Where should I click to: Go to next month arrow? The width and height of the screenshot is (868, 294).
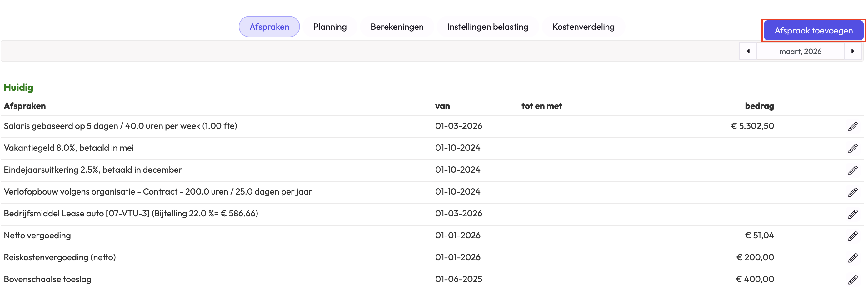(x=852, y=51)
